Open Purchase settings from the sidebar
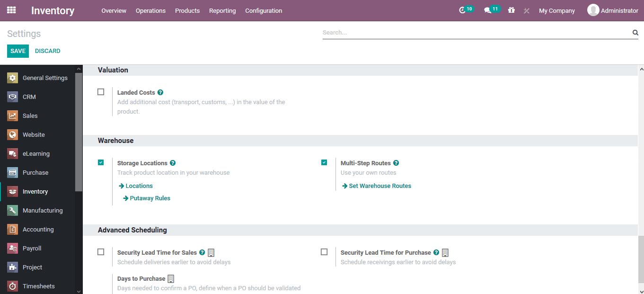This screenshot has width=644, height=294. tap(36, 172)
